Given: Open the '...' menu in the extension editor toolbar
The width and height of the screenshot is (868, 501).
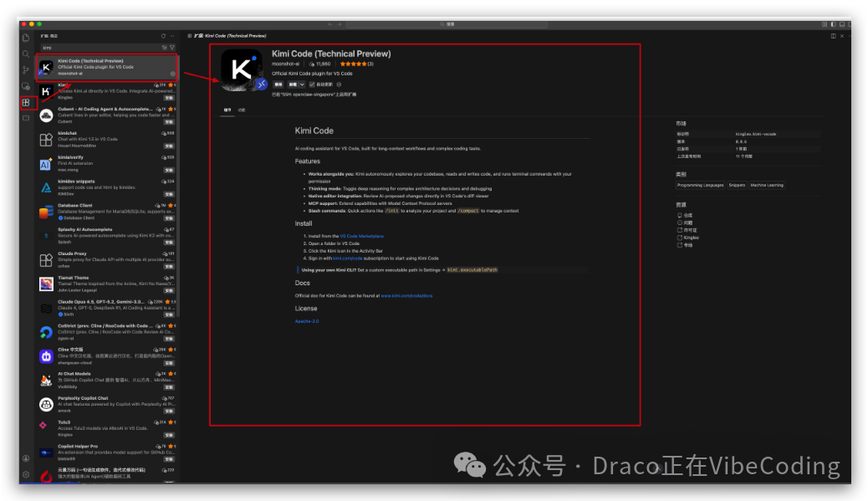Looking at the screenshot, I should 850,36.
